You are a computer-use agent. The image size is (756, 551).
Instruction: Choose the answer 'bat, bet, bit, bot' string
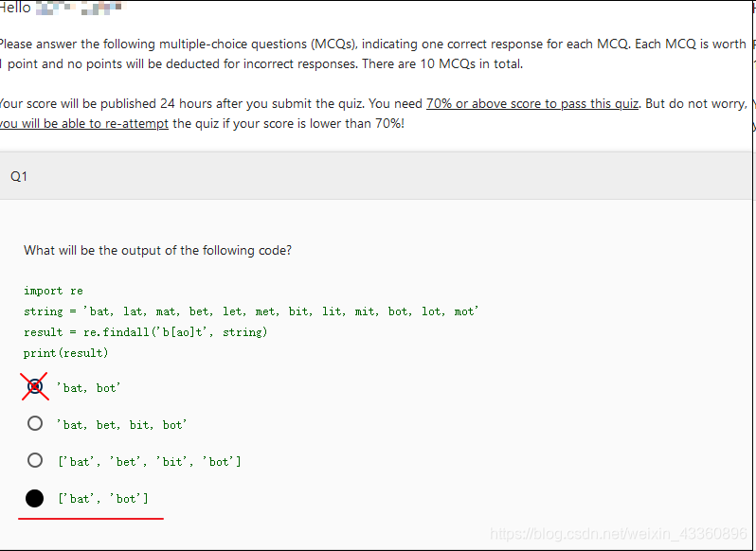point(35,423)
